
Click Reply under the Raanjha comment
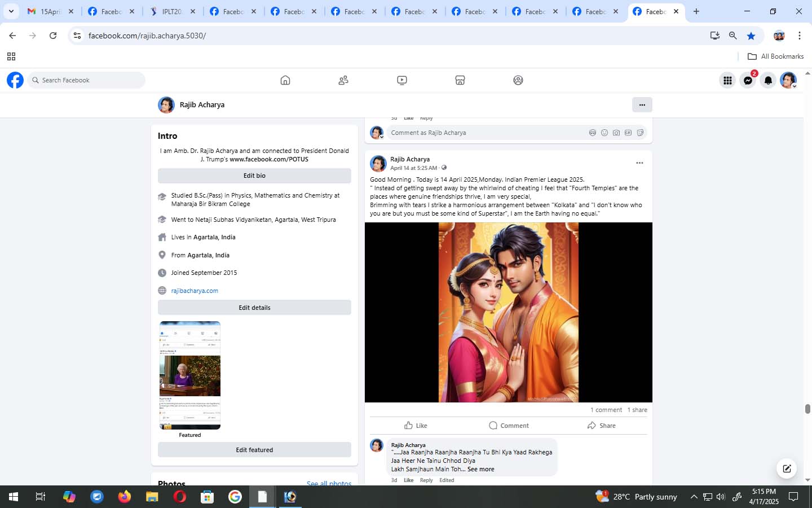[x=426, y=480]
